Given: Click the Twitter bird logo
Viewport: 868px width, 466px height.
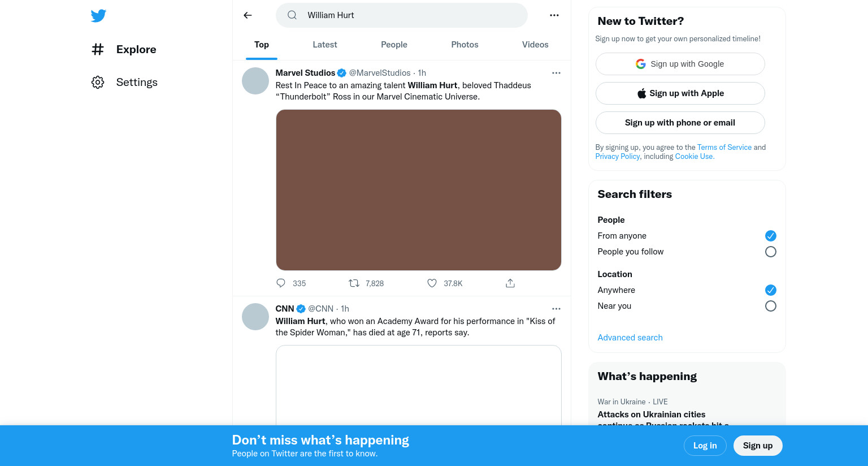Looking at the screenshot, I should pyautogui.click(x=98, y=16).
